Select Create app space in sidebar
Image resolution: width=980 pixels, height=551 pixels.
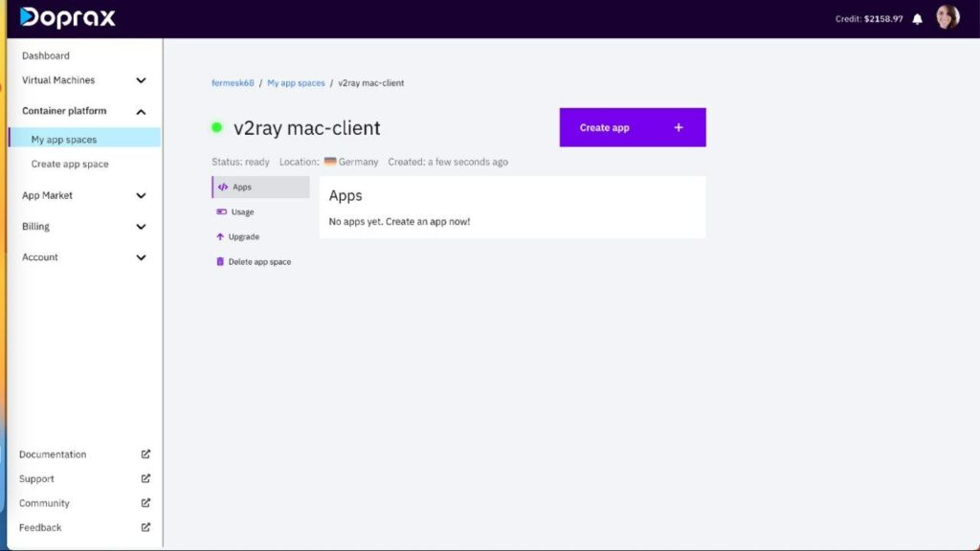click(x=70, y=164)
